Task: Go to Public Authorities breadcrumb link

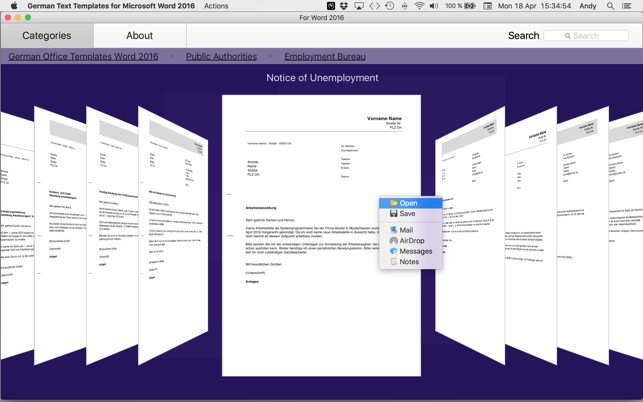Action: [x=221, y=57]
